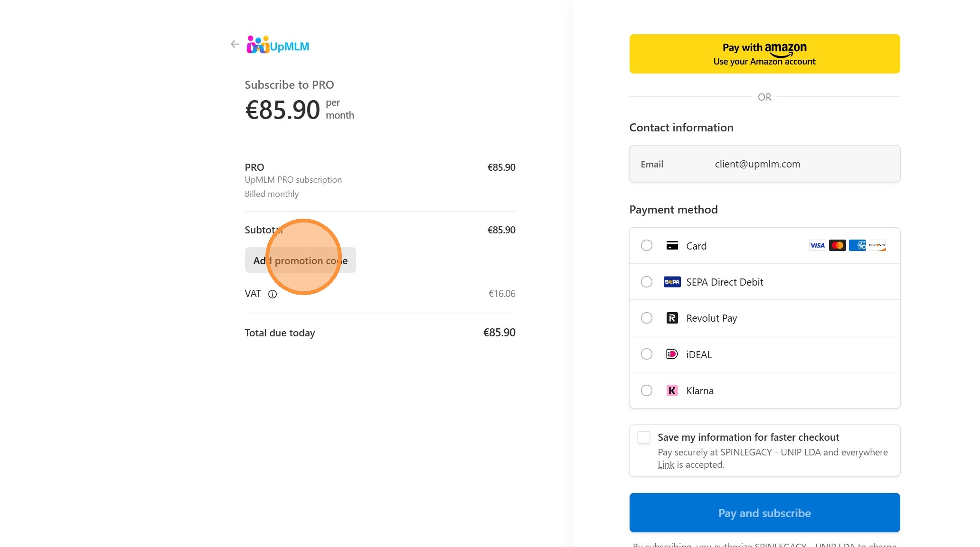
Task: Select the Card radio button
Action: (x=647, y=246)
